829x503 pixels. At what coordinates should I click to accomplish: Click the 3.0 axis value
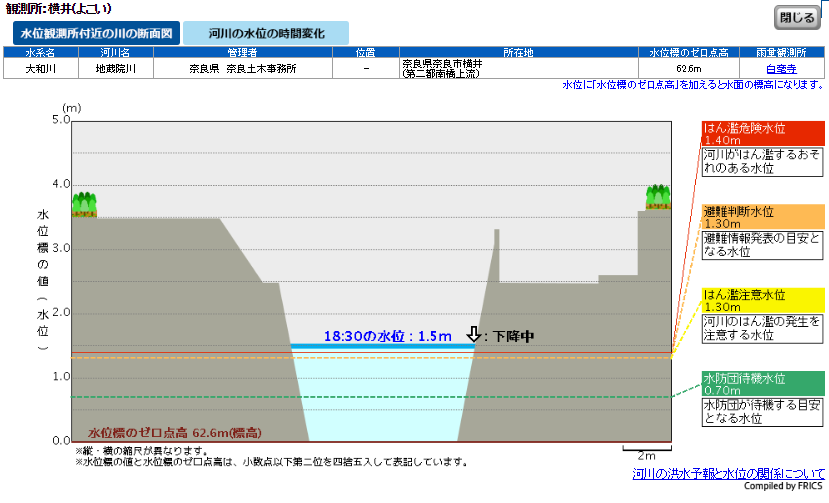(61, 248)
